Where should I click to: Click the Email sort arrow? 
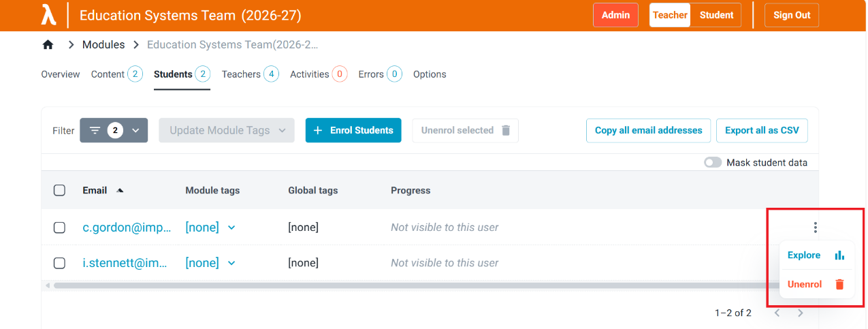point(120,191)
